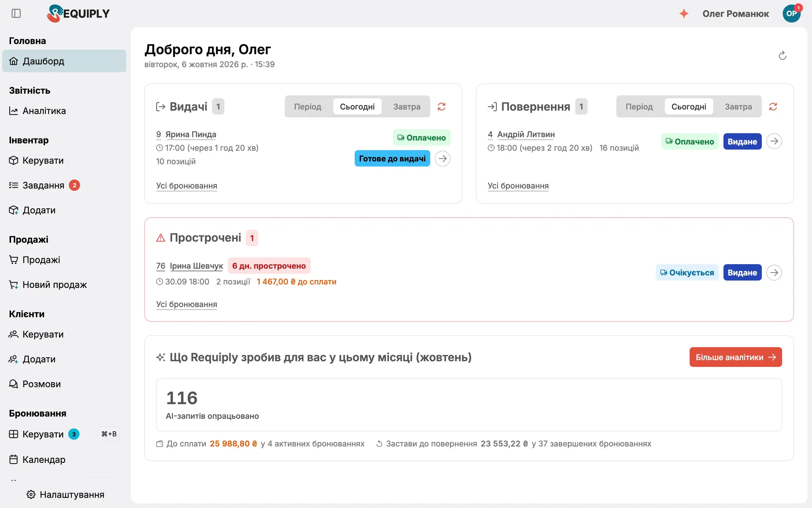Image resolution: width=812 pixels, height=508 pixels.
Task: Click the Завдання red badge 2
Action: (x=74, y=185)
